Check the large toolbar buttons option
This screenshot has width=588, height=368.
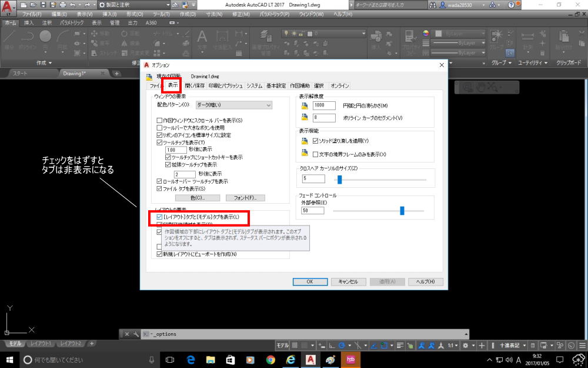(159, 128)
